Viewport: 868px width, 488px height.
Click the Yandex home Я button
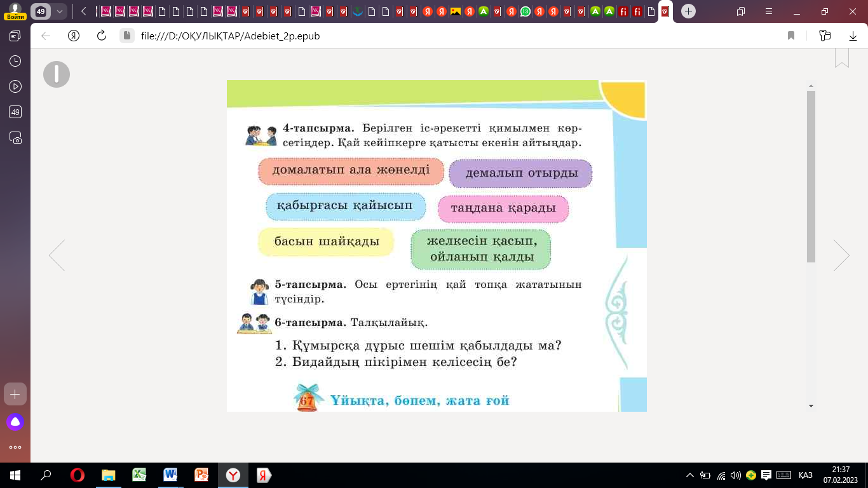click(73, 36)
